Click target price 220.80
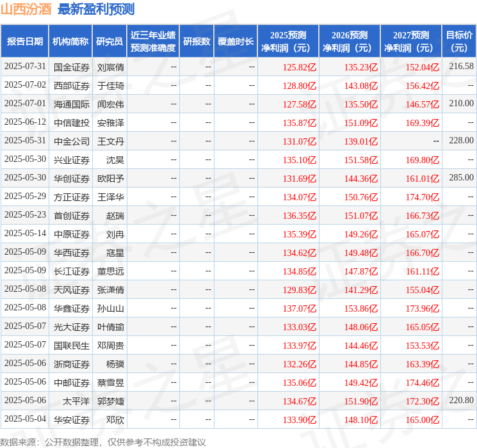Screen dimensions: 477x448 pyautogui.click(x=461, y=400)
